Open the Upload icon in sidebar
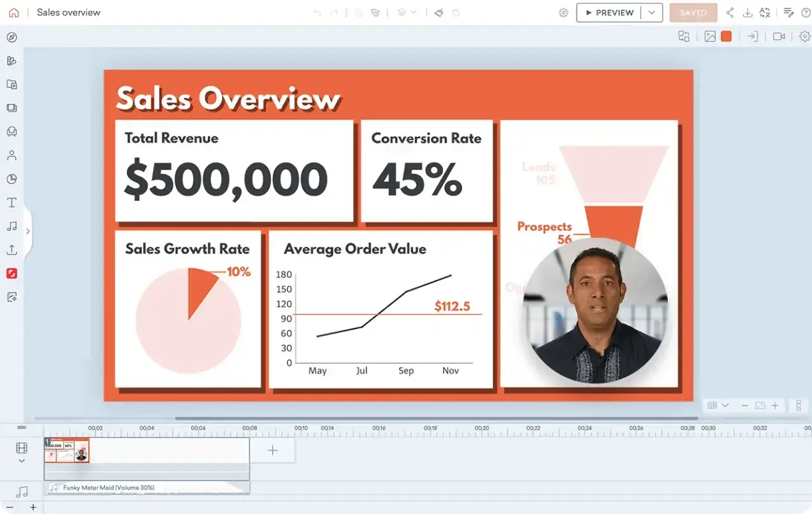Screen dimensions: 812x514 11,249
